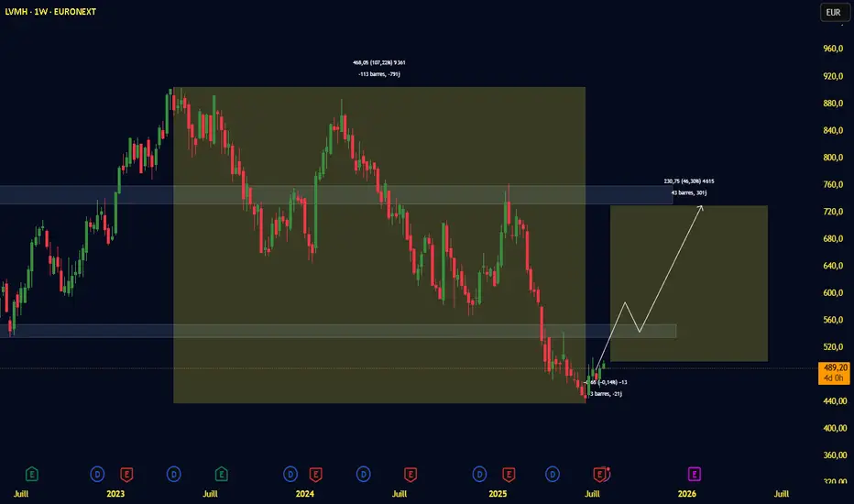854x504 pixels.
Task: Click the 400,0 price scale label
Action: point(836,428)
